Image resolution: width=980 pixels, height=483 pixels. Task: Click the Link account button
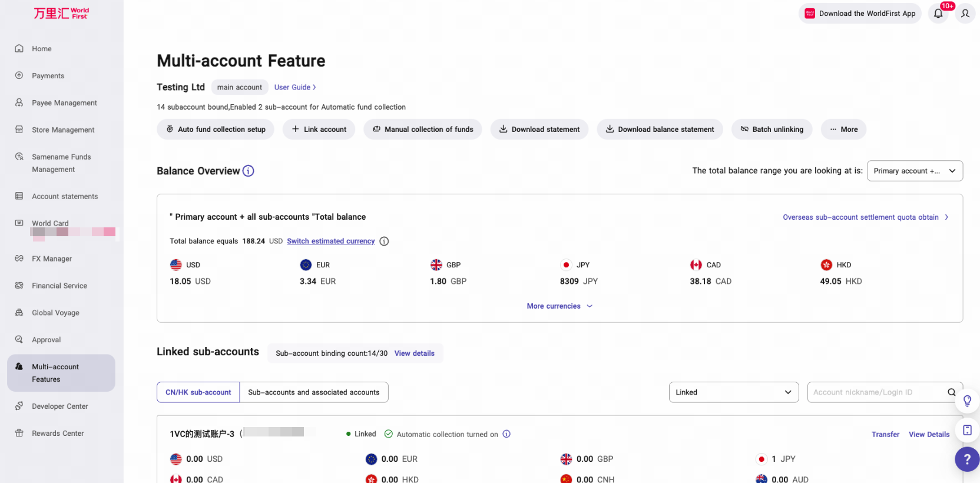[x=319, y=129]
